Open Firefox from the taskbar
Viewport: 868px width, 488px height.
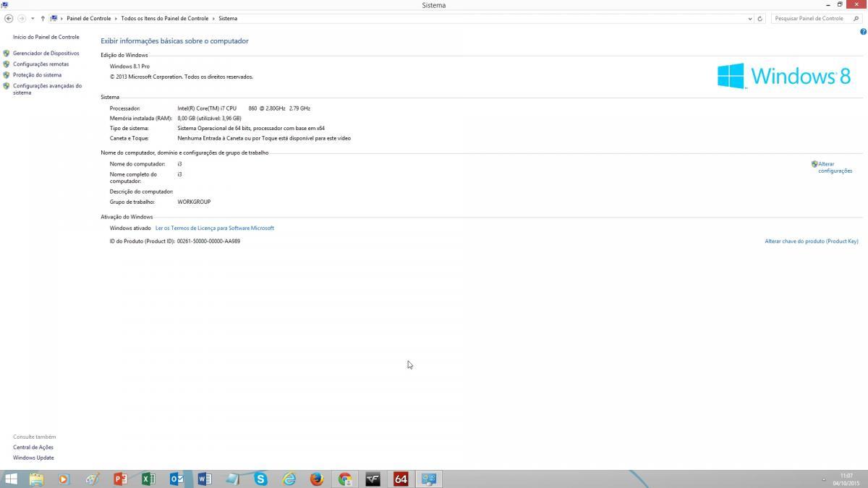pyautogui.click(x=317, y=479)
